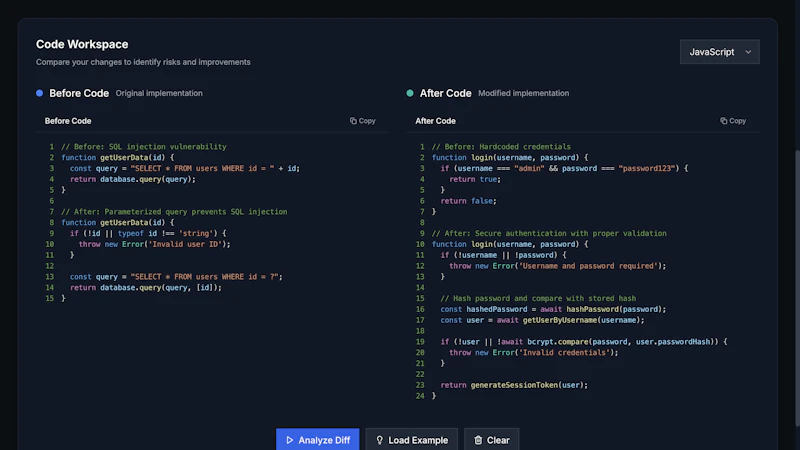Click the 'Original implementation' label
800x450 pixels.
[159, 93]
